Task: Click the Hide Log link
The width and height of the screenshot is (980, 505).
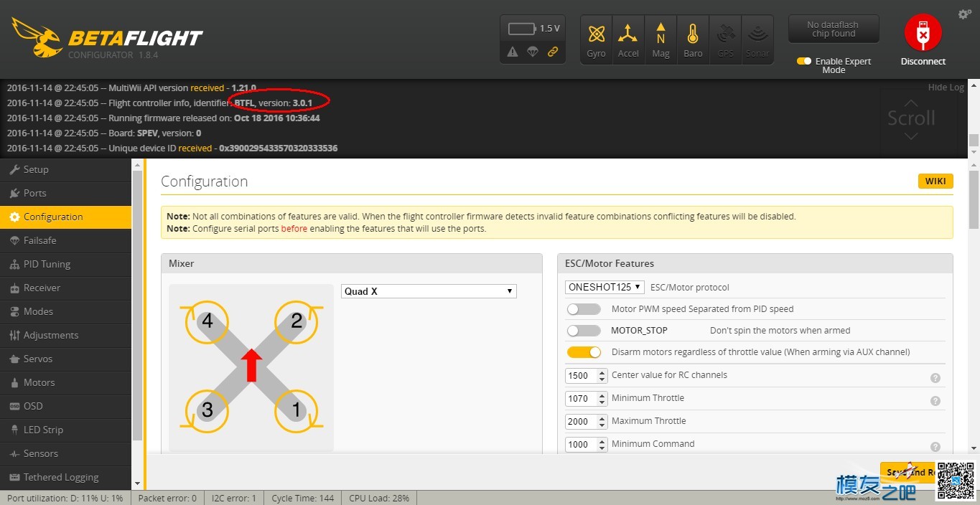Action: (946, 88)
